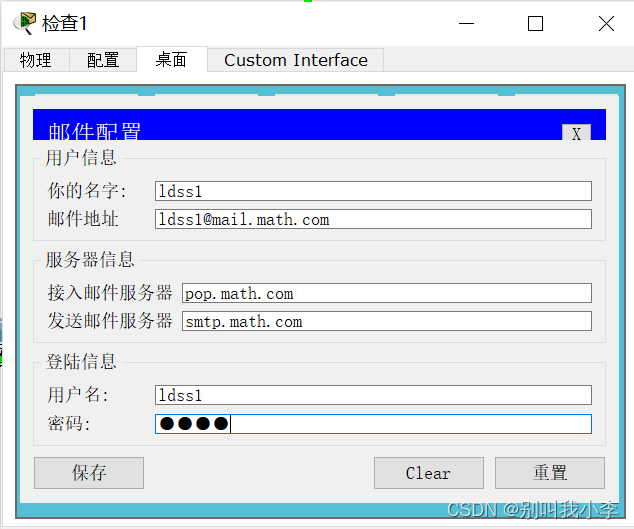Screen dimensions: 634x529
Task: Click the 你的名字 input field
Action: coord(373,191)
